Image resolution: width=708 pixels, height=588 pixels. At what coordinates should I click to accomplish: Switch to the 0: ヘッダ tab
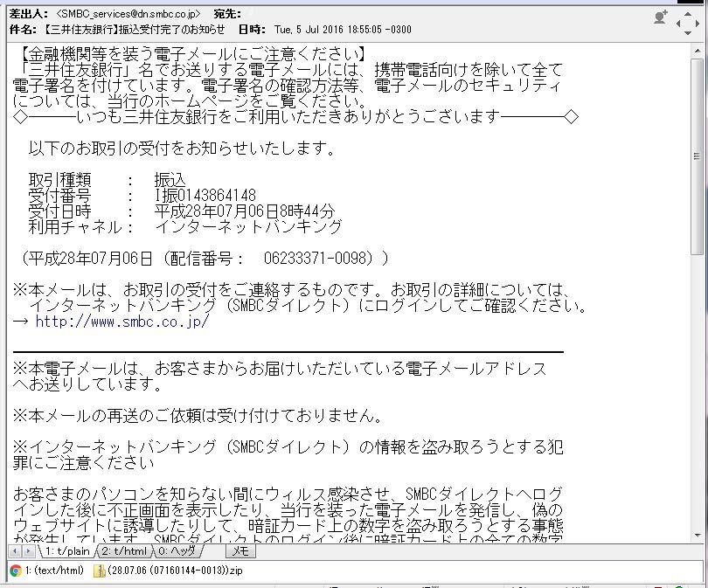pyautogui.click(x=177, y=551)
